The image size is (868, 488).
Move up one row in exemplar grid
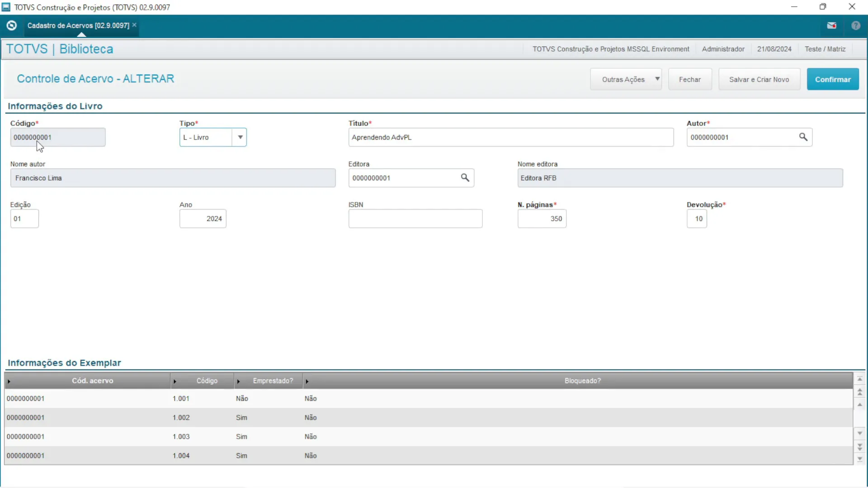[x=860, y=404]
